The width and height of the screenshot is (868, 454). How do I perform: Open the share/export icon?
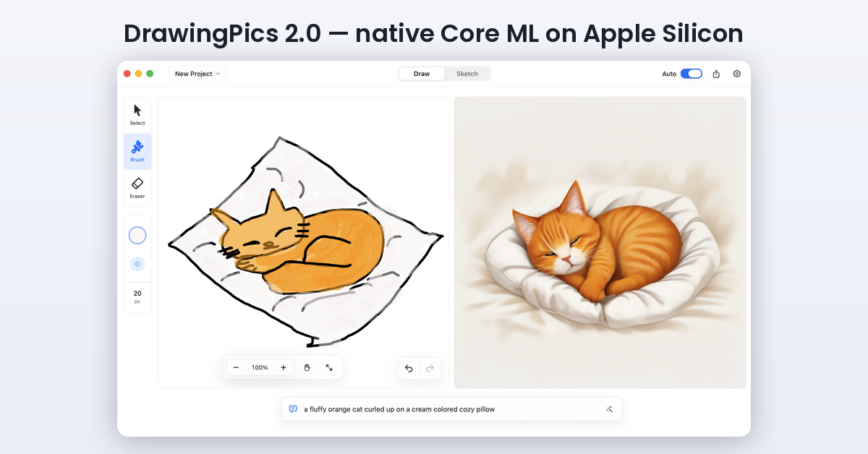coord(716,74)
